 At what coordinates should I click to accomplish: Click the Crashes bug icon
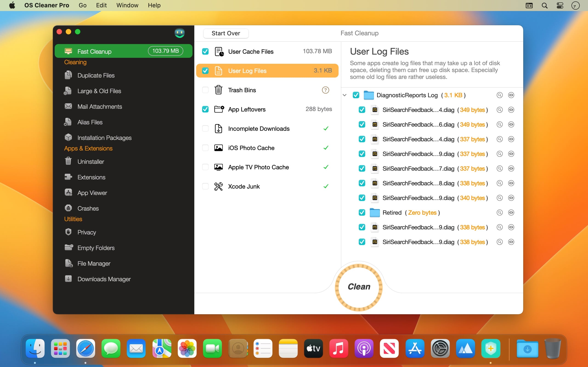click(68, 208)
